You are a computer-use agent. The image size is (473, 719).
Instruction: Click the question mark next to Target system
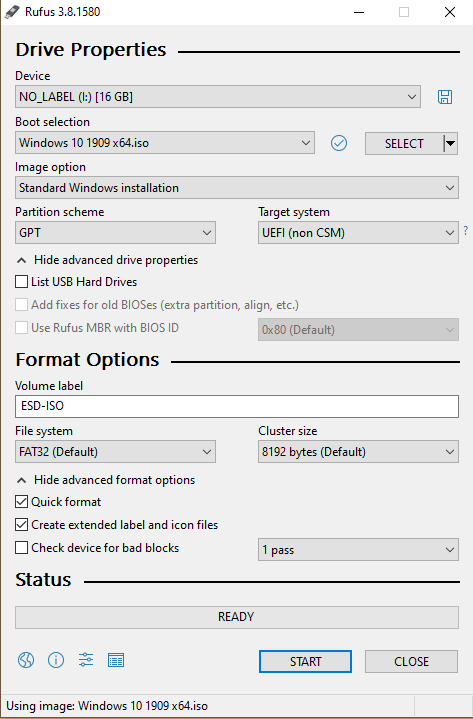(466, 231)
